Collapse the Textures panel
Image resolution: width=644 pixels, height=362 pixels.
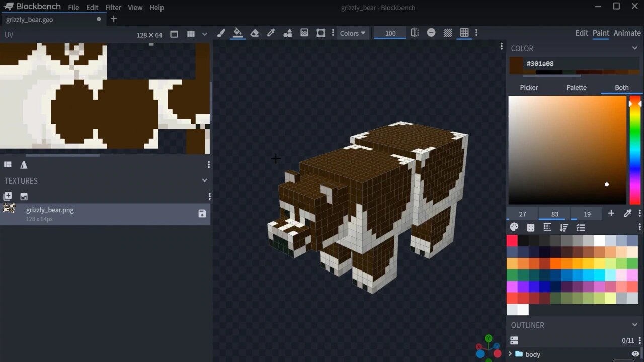205,180
